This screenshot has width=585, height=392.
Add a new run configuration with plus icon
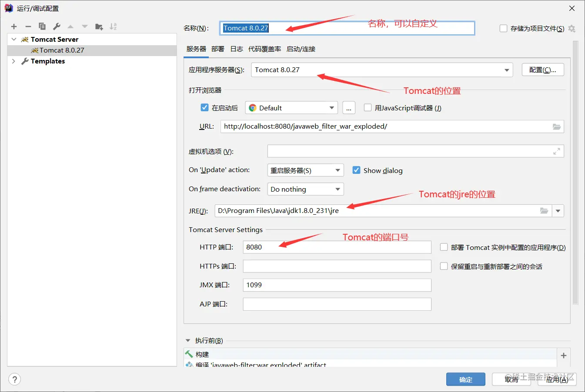pos(14,27)
